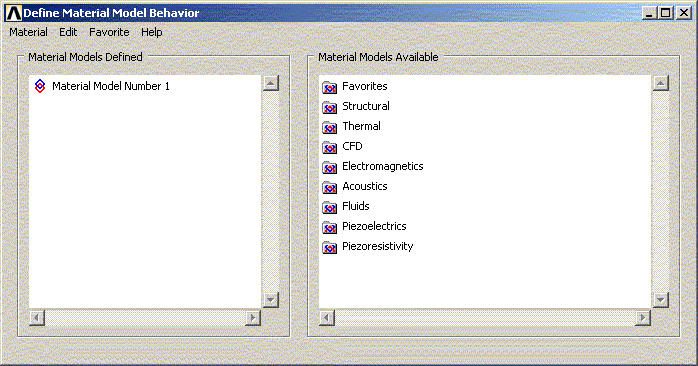Click the Acoustics folder icon
Screen dimensions: 698x366
[329, 187]
